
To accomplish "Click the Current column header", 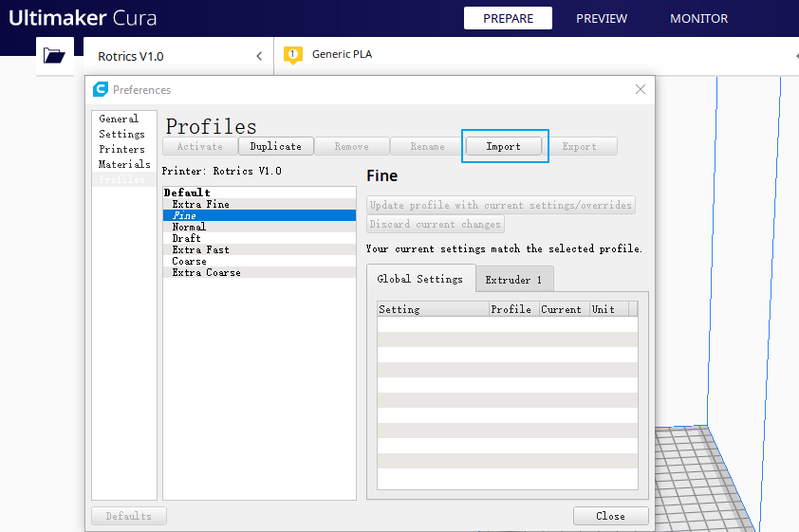I will pos(565,309).
